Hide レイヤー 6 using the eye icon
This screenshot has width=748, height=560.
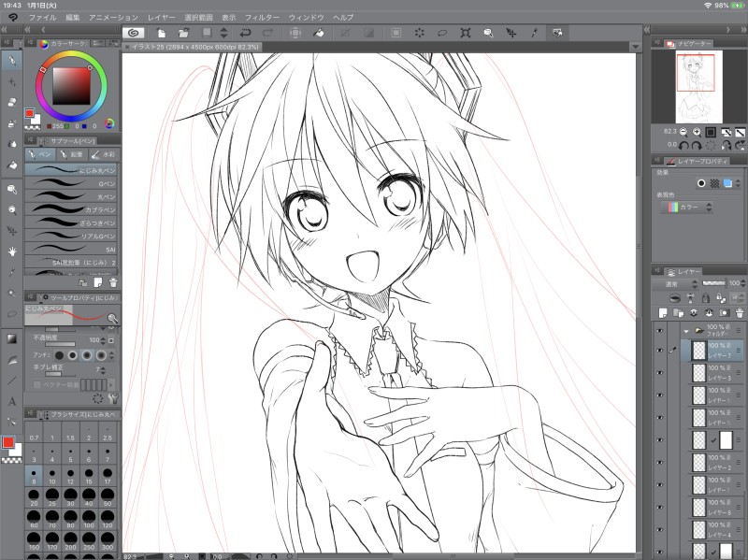(x=660, y=507)
